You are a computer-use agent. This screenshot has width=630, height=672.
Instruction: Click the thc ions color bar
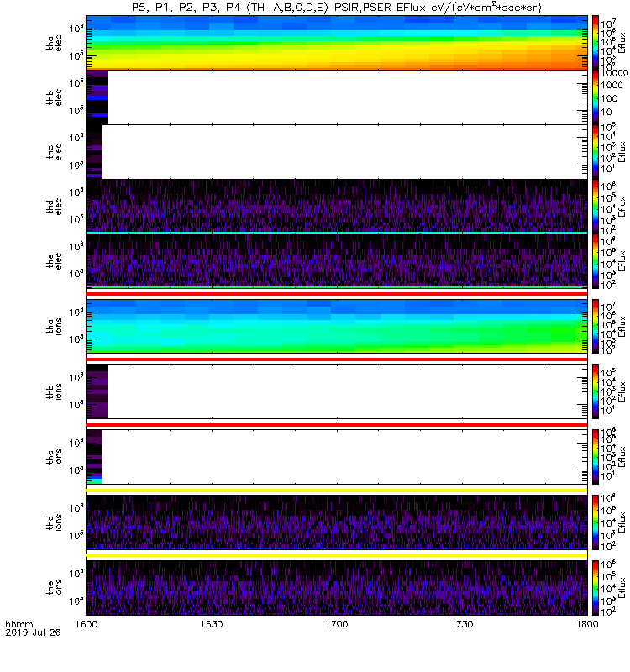(x=596, y=457)
